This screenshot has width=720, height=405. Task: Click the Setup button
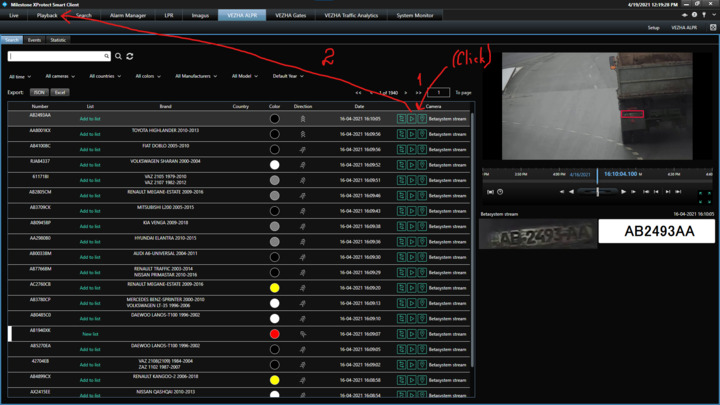[x=654, y=28]
